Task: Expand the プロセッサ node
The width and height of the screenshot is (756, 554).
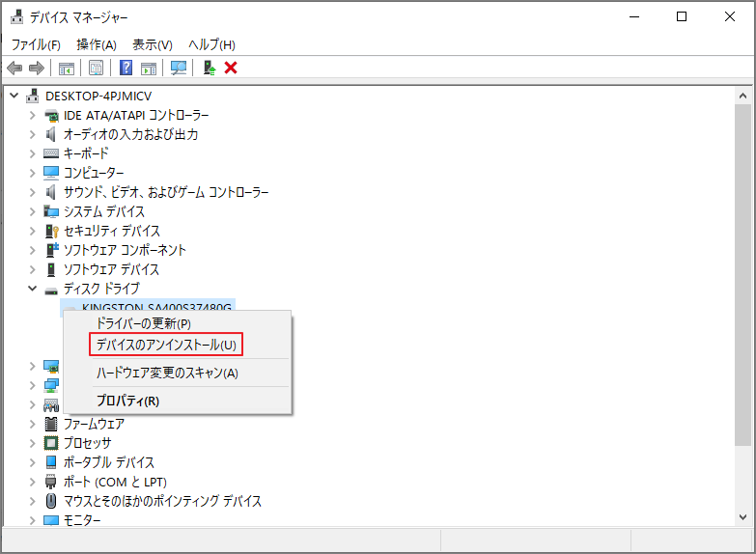Action: [32, 443]
